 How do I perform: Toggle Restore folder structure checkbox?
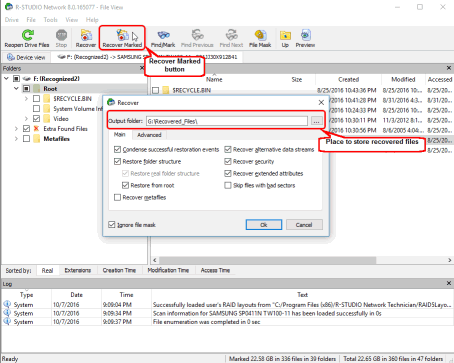117,161
